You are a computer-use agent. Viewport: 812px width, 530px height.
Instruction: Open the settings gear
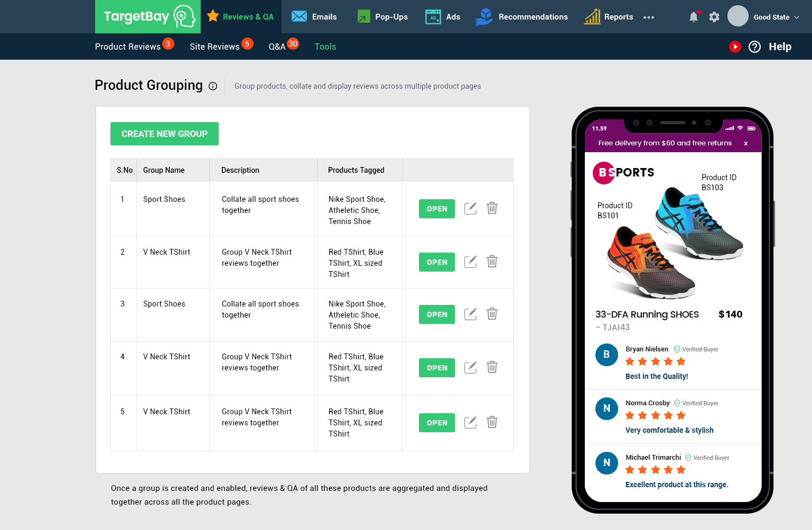714,17
